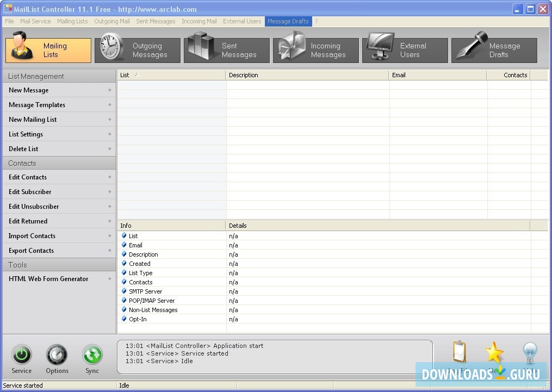Click the light bulb Help icon
552x392 pixels.
click(x=530, y=352)
